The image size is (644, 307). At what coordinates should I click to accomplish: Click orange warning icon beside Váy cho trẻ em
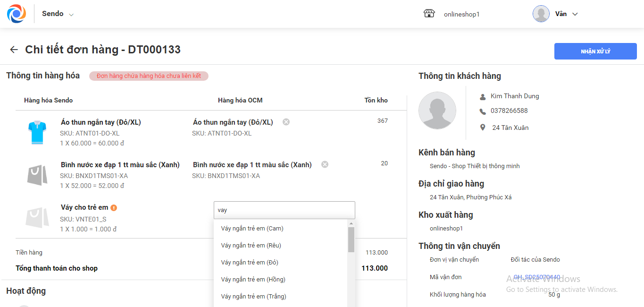click(x=114, y=207)
